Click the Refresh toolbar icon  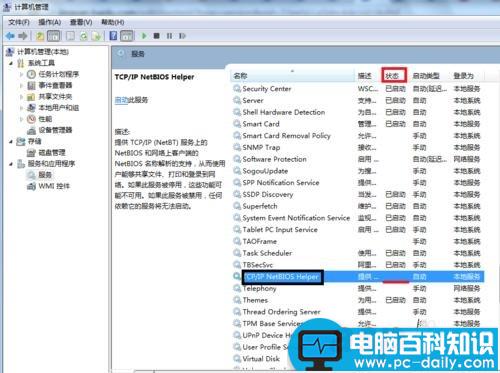84,36
